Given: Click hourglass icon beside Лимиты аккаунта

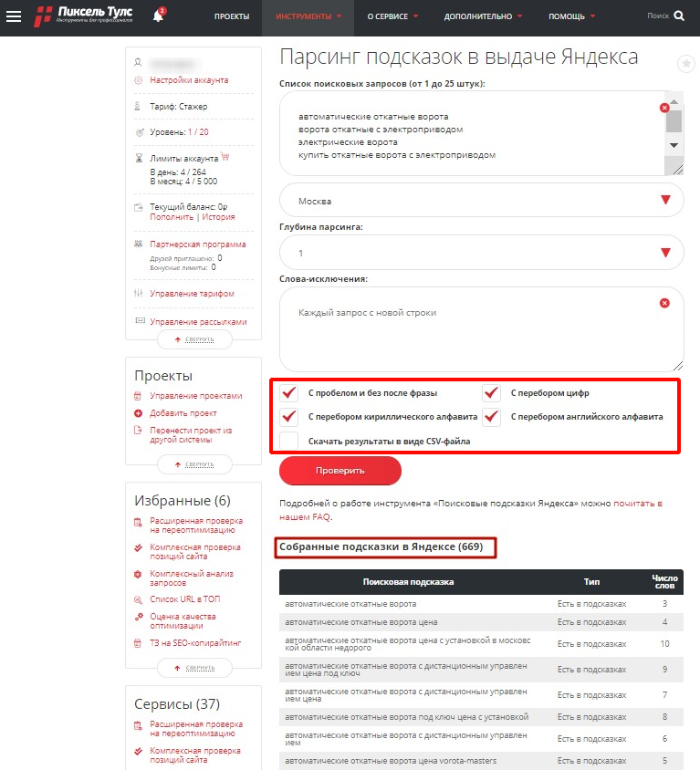Looking at the screenshot, I should 139,158.
